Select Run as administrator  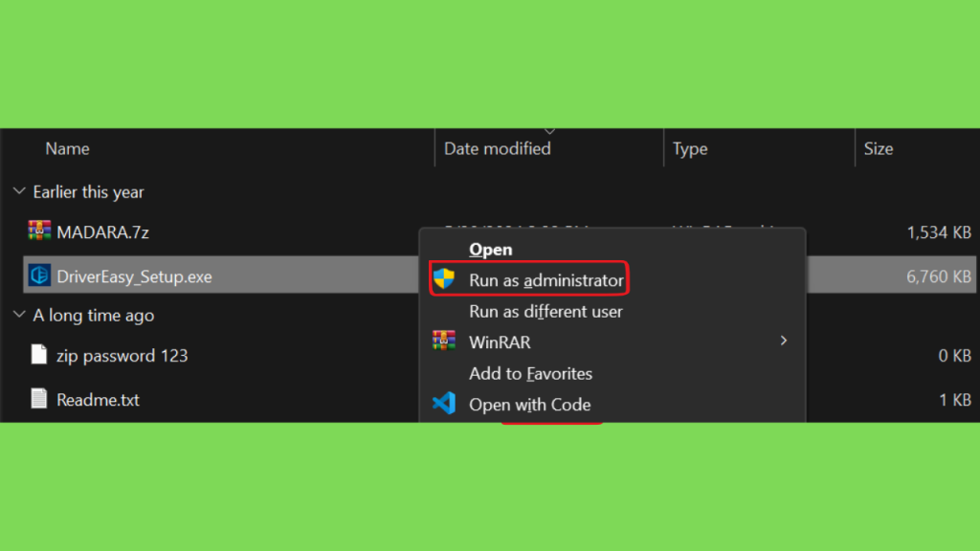pos(546,280)
